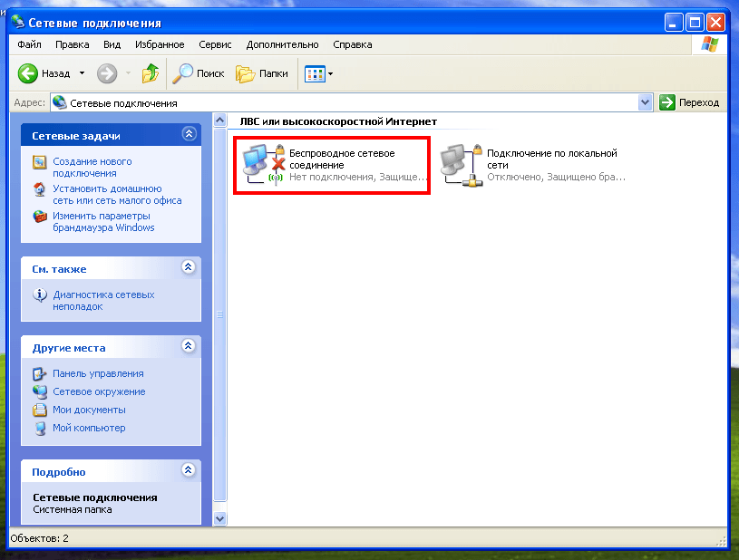Minimize the Сетевые подключения window
The width and height of the screenshot is (739, 560).
pyautogui.click(x=673, y=22)
